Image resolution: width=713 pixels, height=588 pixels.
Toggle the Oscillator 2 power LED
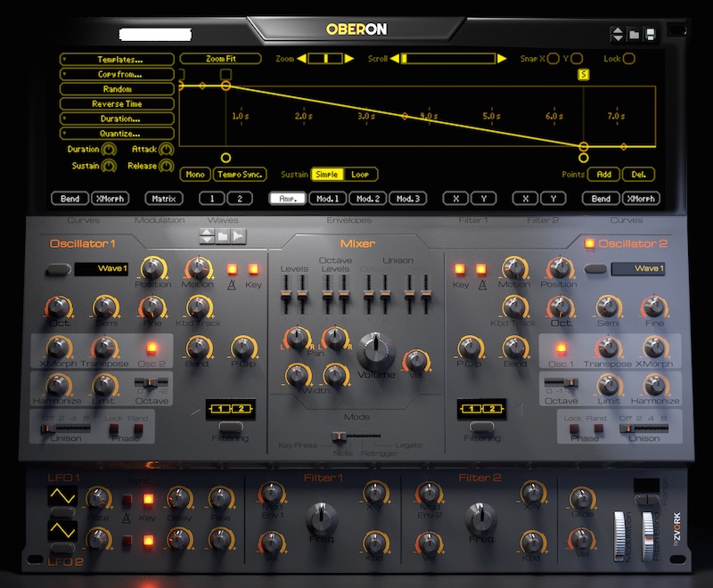(x=589, y=243)
